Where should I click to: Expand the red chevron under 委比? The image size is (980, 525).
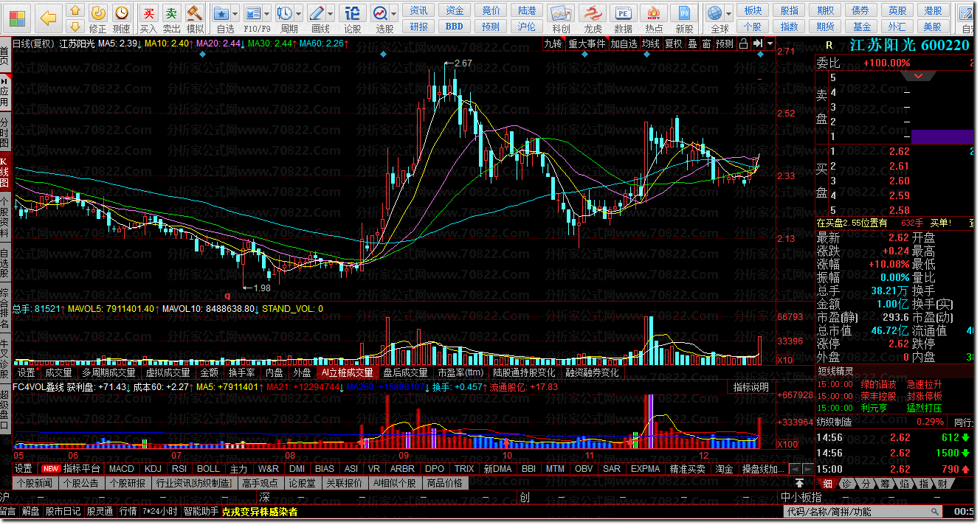pyautogui.click(x=919, y=76)
